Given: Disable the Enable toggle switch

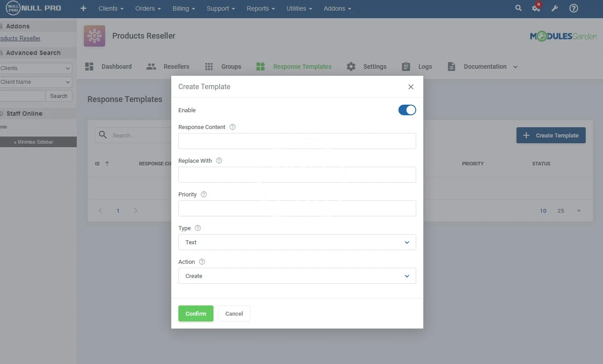Looking at the screenshot, I should pos(407,110).
